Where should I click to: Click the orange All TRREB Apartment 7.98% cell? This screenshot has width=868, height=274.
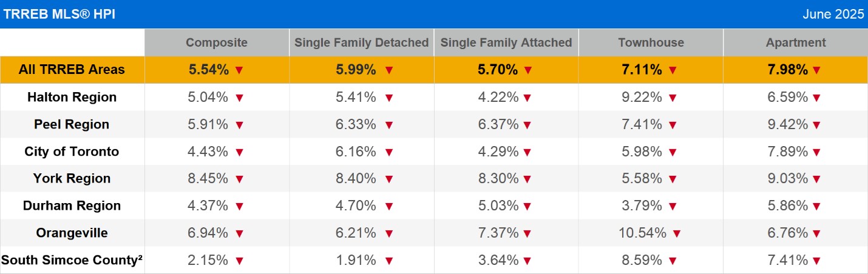click(788, 70)
